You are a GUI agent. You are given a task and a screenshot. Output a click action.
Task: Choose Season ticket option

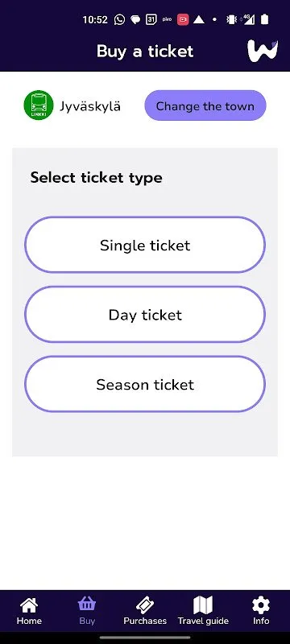pyautogui.click(x=145, y=384)
